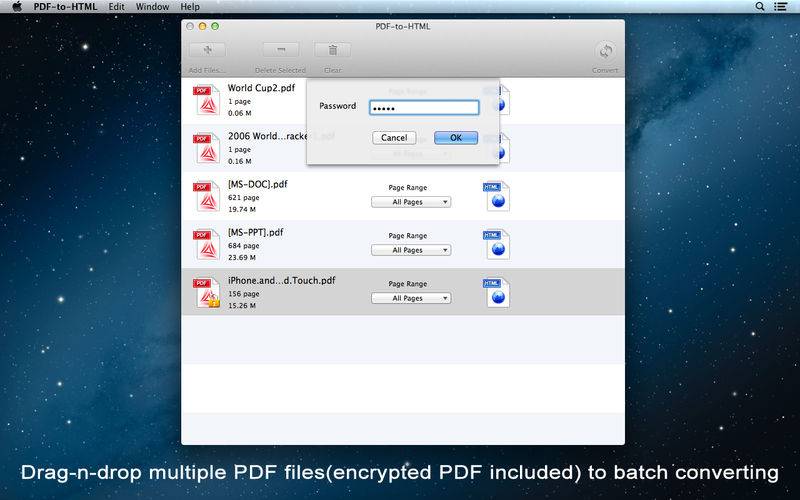Click the Convert icon in toolbar
This screenshot has width=800, height=500.
[x=606, y=51]
